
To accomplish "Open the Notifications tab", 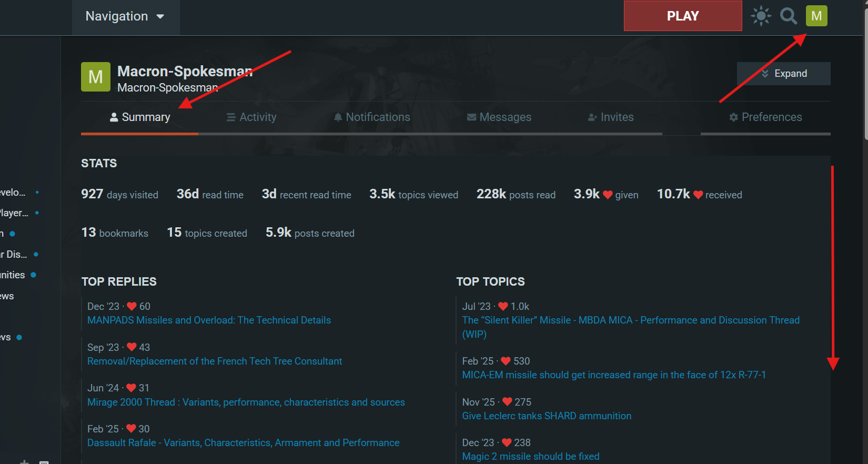I will click(372, 117).
